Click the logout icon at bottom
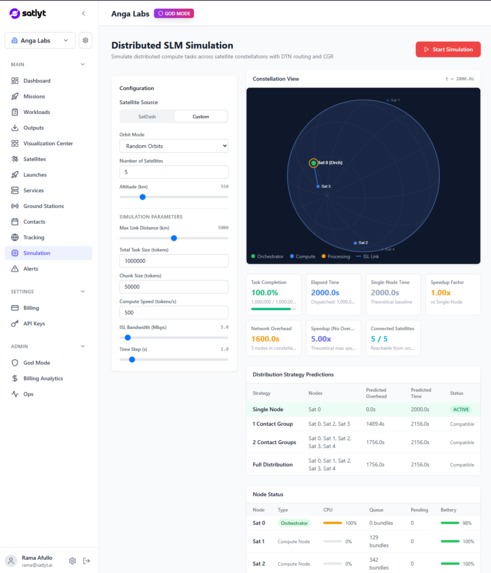Viewport: 491px width, 573px height. click(x=87, y=561)
